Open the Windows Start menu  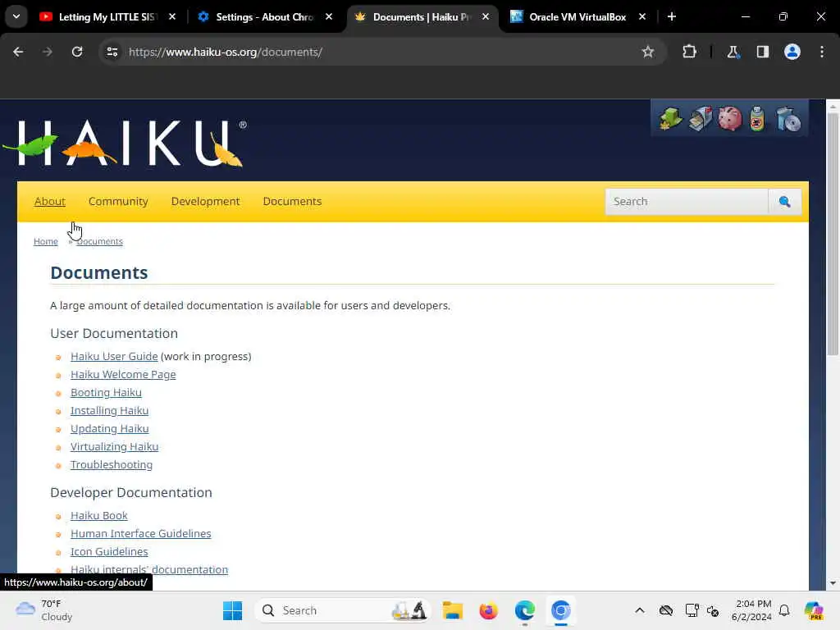tap(232, 610)
